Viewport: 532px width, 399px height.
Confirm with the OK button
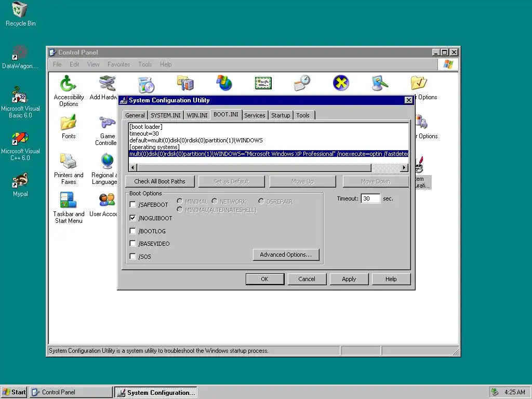(x=264, y=279)
